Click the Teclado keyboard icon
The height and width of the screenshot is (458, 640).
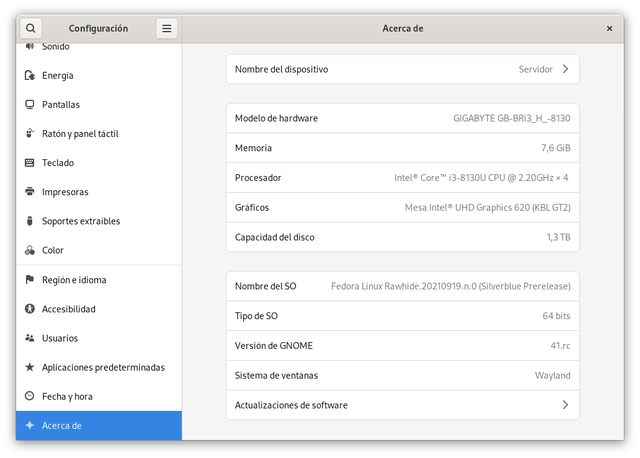pos(30,162)
